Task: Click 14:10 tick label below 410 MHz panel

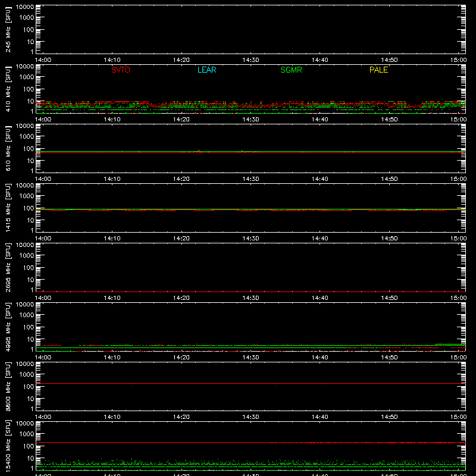Action: click(x=112, y=120)
